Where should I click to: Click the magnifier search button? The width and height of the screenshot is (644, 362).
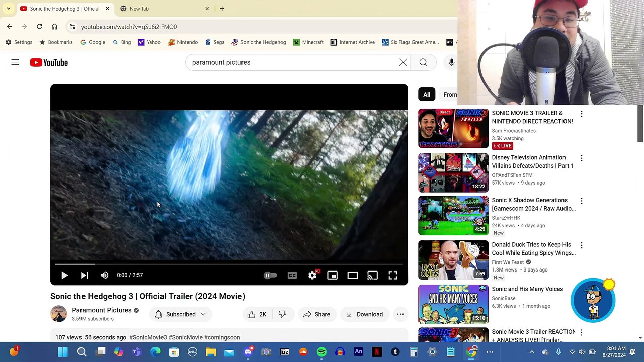[423, 62]
